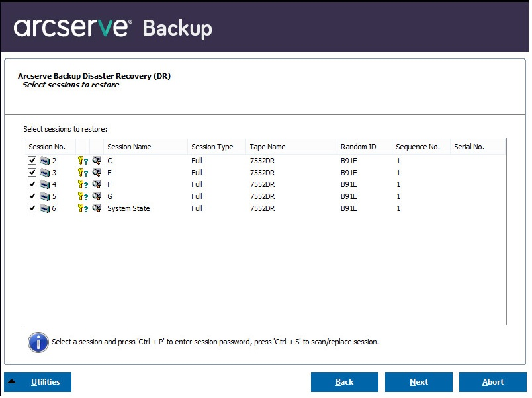Click the blue information icon
The image size is (532, 398).
click(38, 342)
